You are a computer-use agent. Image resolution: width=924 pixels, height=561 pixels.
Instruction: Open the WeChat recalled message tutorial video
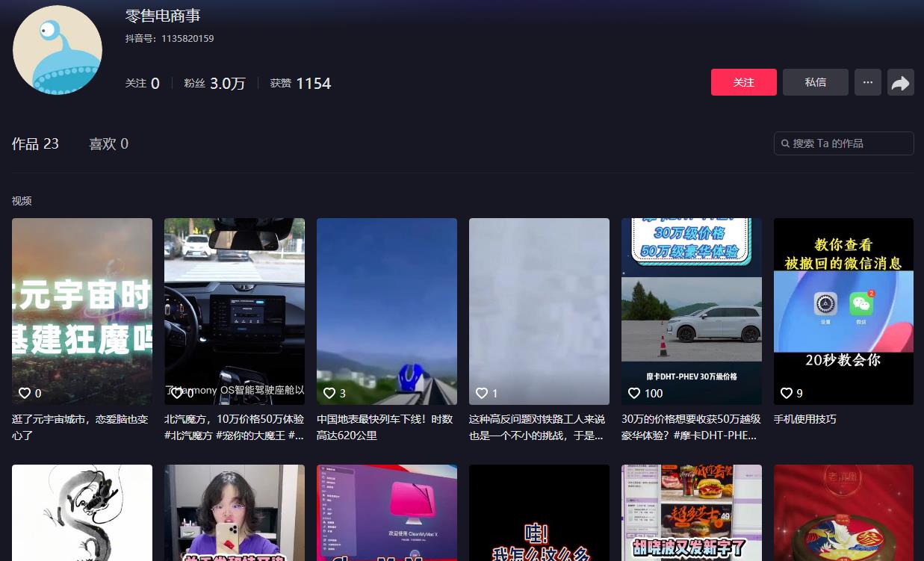click(844, 312)
